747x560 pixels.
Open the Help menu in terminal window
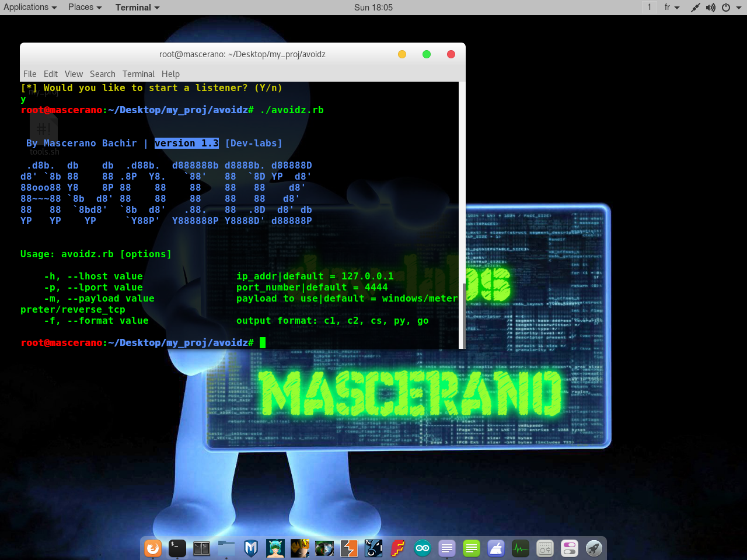pos(170,74)
